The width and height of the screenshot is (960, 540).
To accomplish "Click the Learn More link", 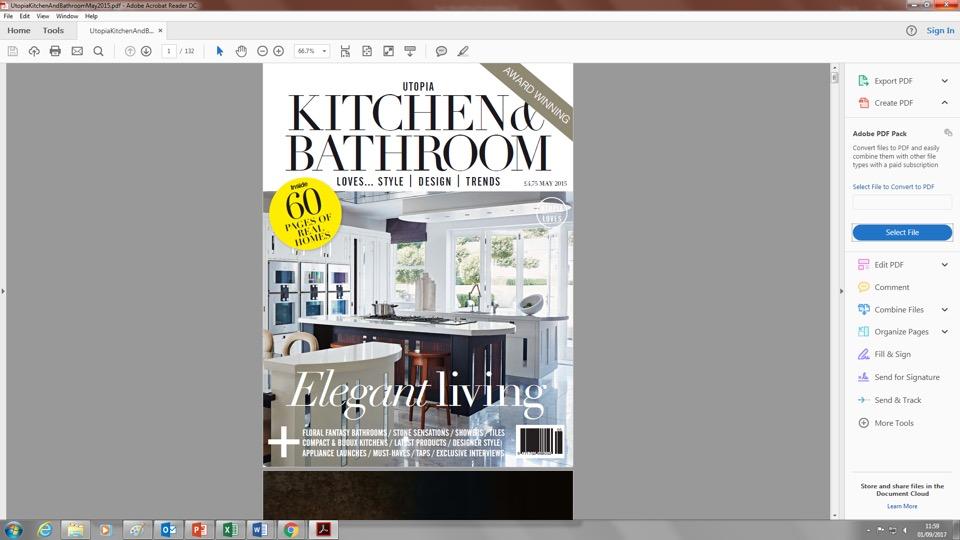I will (x=902, y=506).
